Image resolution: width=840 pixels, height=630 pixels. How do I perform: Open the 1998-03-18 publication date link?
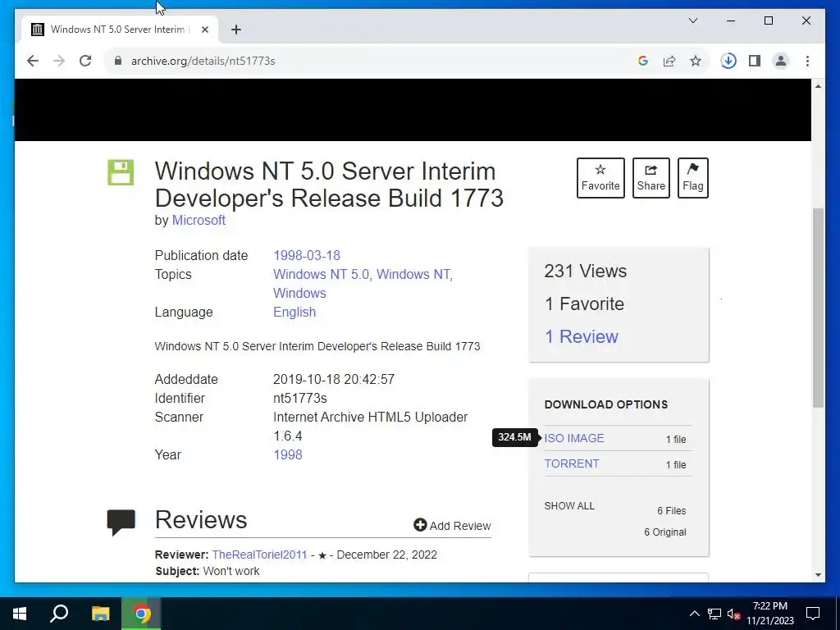pos(307,256)
